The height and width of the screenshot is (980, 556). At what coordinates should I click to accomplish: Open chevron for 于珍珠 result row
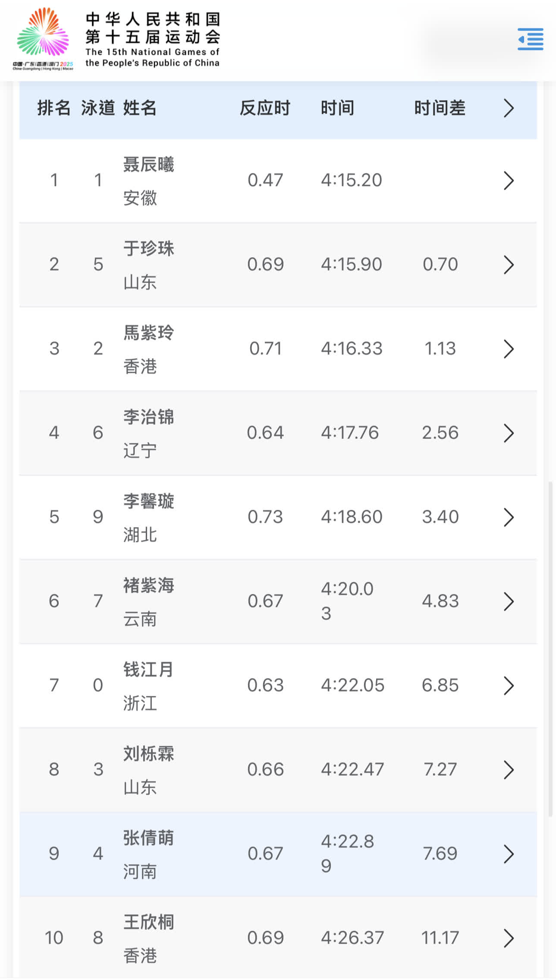coord(509,265)
